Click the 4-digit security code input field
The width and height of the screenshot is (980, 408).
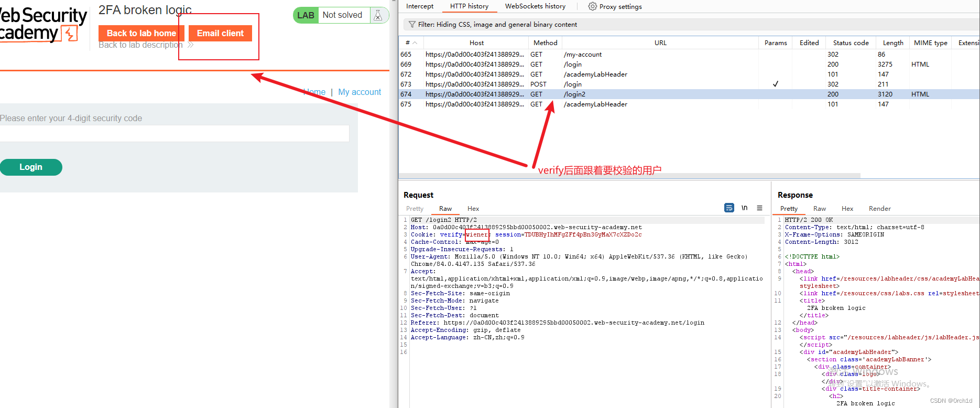(175, 133)
